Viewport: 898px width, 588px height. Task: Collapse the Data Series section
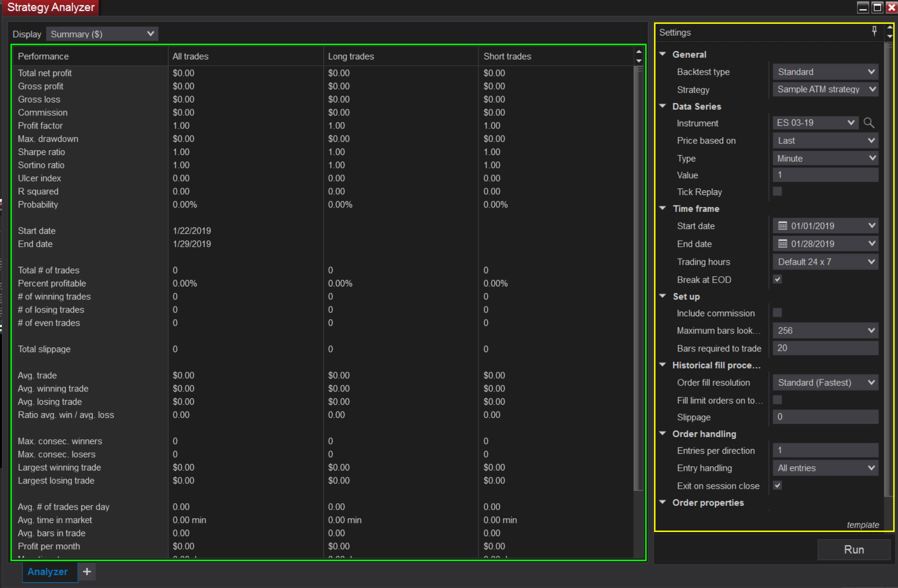(663, 106)
